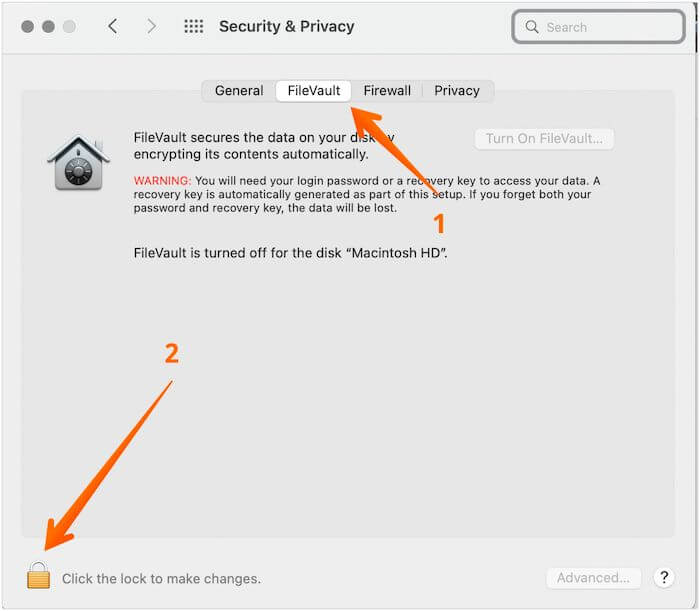The width and height of the screenshot is (700, 611).
Task: Close the Security & Privacy window
Action: click(27, 27)
